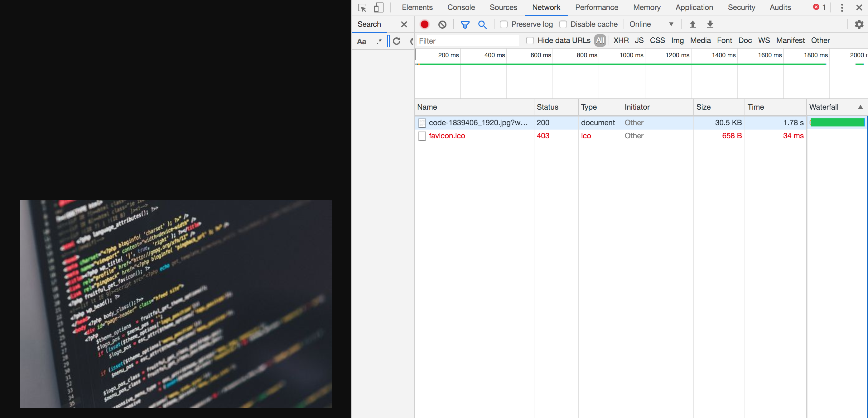Image resolution: width=868 pixels, height=418 pixels.
Task: Open network settings gear icon
Action: (x=859, y=24)
